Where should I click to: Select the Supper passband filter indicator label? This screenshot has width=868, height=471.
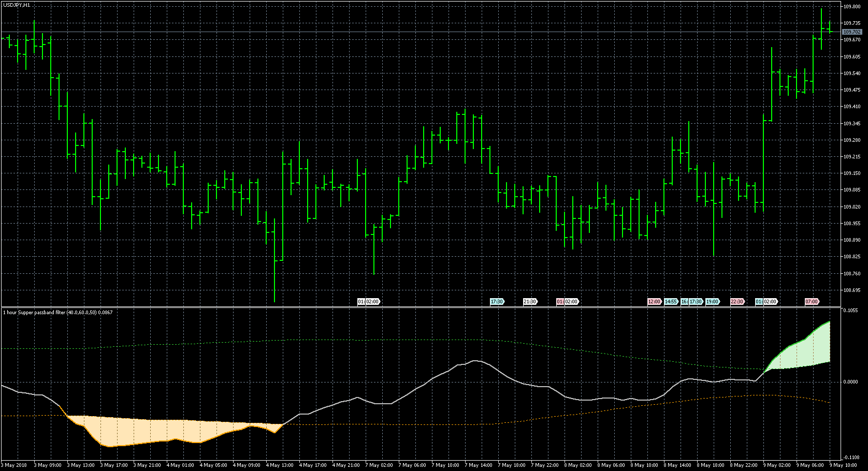[57, 312]
